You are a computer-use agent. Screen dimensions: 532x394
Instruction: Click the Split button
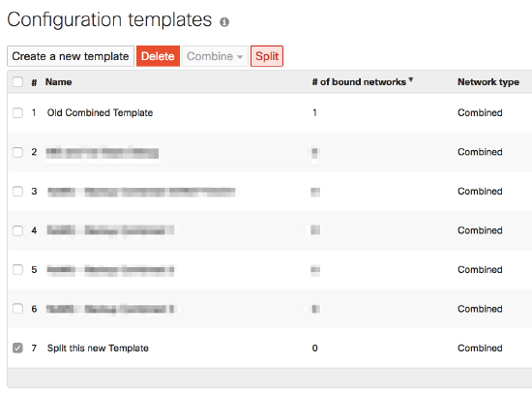pyautogui.click(x=267, y=56)
